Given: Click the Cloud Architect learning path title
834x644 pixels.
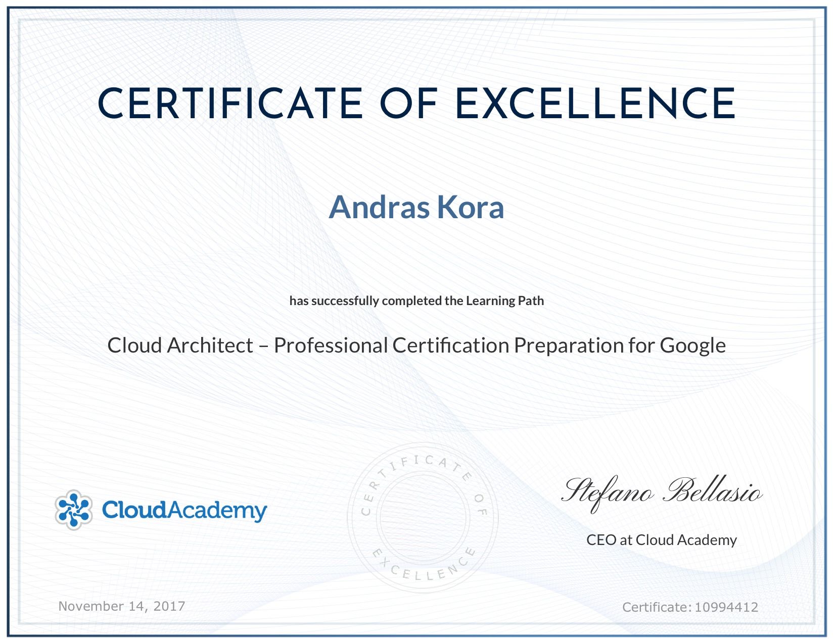Looking at the screenshot, I should point(416,345).
